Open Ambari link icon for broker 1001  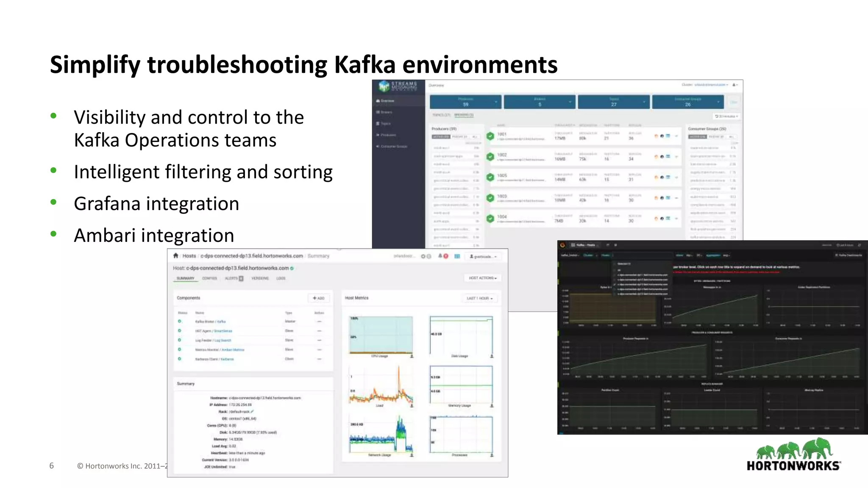click(x=668, y=136)
